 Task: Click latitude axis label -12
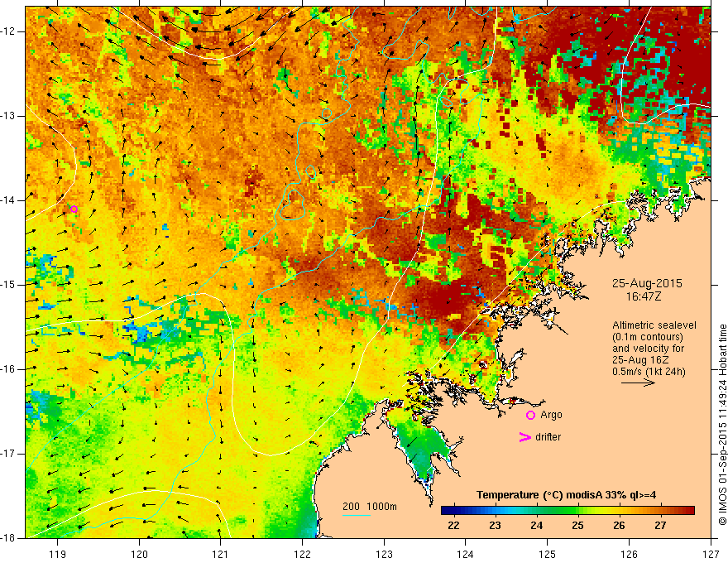click(9, 31)
